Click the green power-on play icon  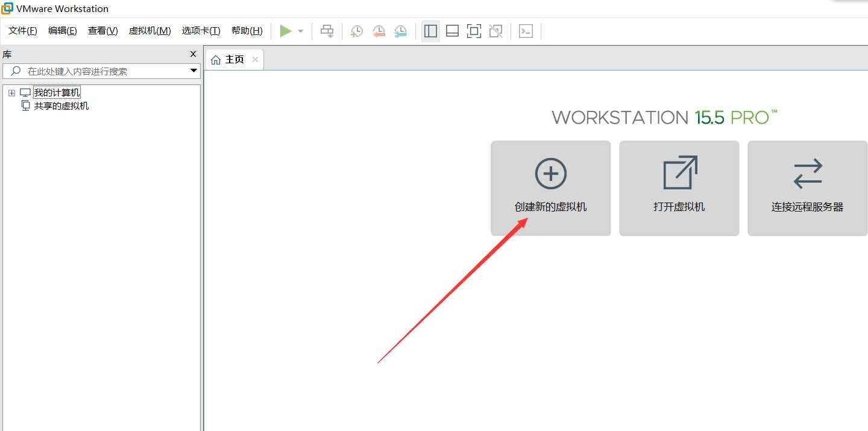[286, 31]
